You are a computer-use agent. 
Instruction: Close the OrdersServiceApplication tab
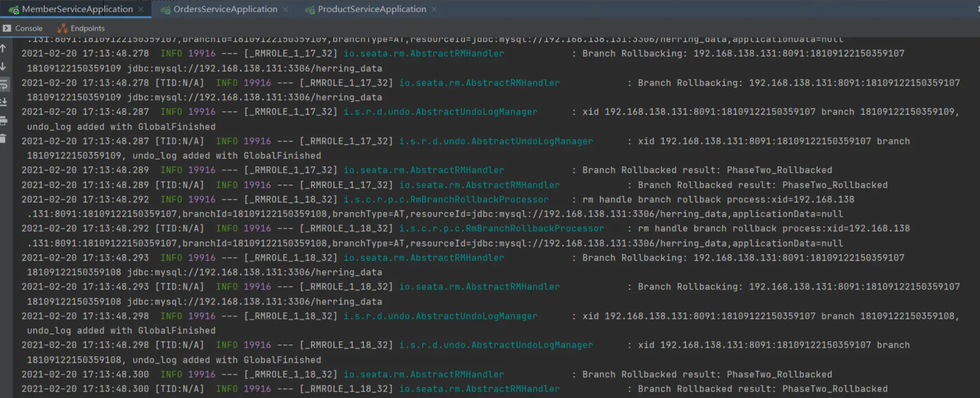click(x=285, y=9)
